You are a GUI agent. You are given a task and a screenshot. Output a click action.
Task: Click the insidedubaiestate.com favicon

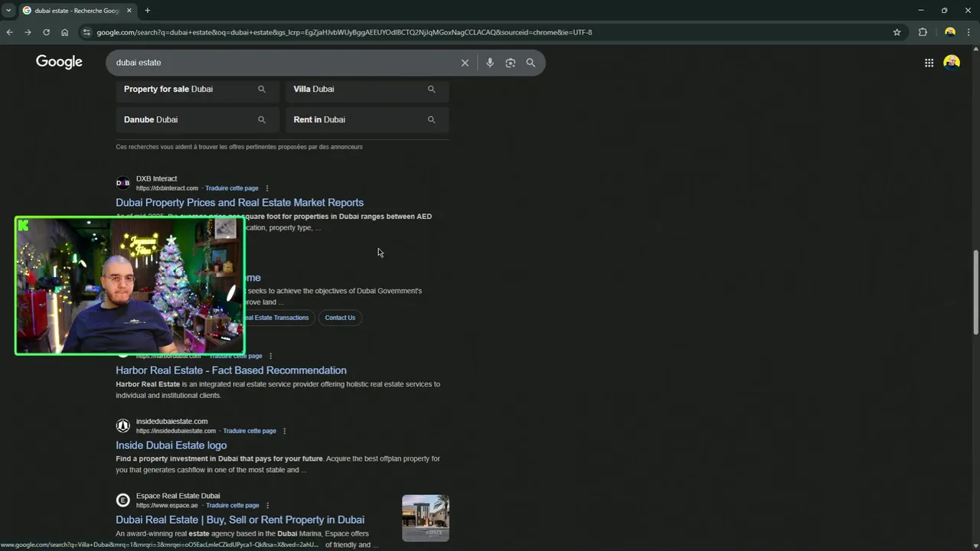pos(122,425)
